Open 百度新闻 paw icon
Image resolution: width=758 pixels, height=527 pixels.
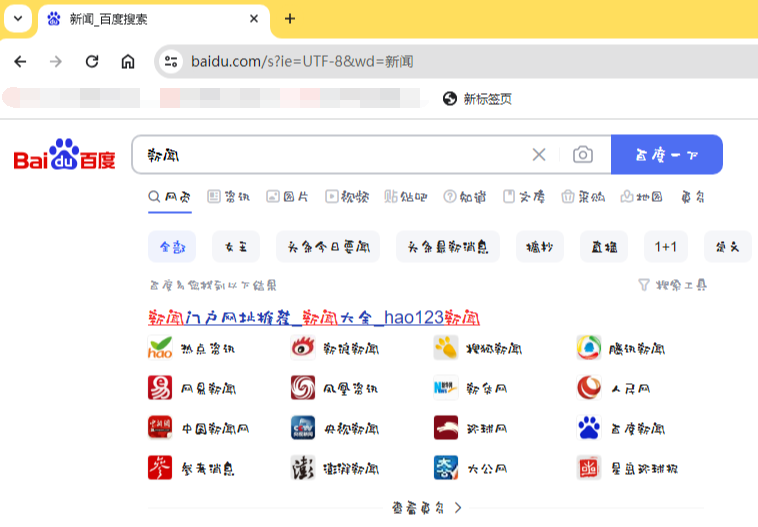pyautogui.click(x=589, y=428)
